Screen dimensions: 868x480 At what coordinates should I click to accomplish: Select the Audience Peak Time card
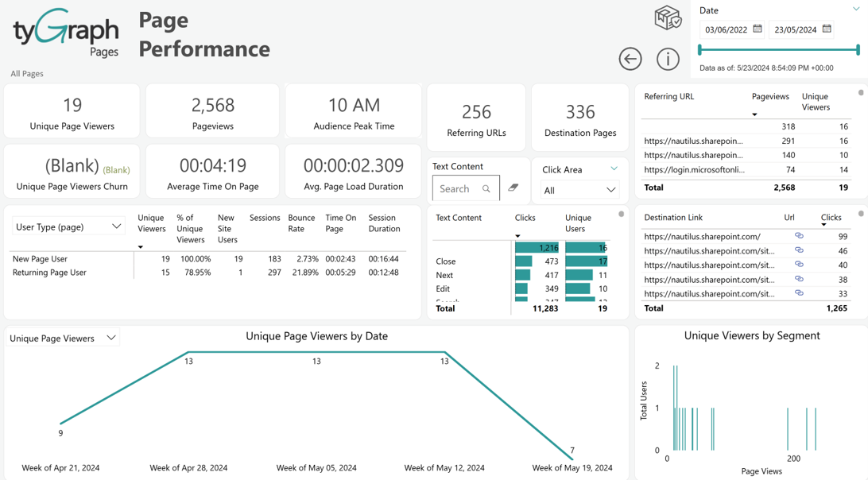tap(354, 110)
